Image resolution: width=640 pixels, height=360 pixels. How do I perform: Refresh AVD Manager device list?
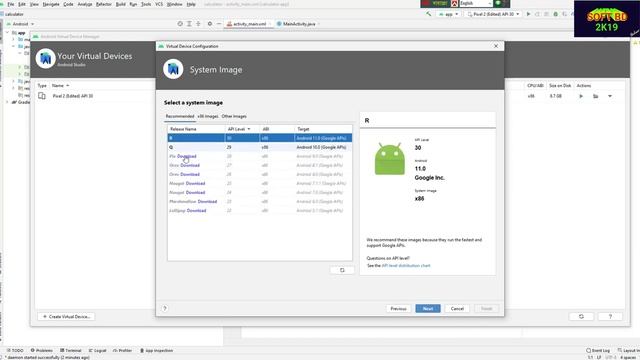581,316
